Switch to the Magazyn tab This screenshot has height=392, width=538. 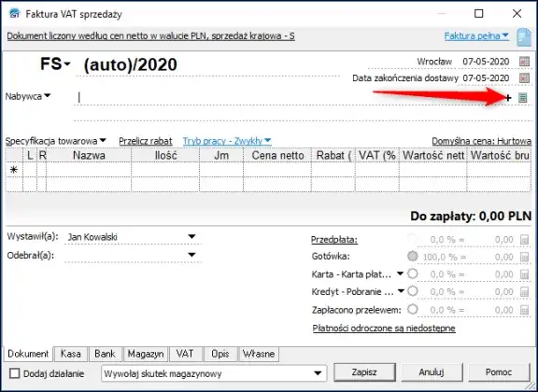tap(146, 354)
